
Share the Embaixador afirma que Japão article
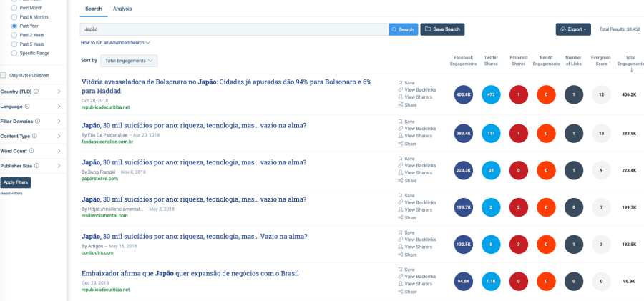407,292
